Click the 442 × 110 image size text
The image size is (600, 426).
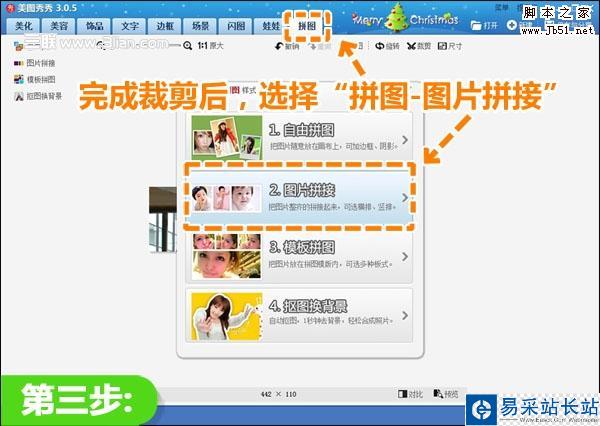[x=279, y=394]
